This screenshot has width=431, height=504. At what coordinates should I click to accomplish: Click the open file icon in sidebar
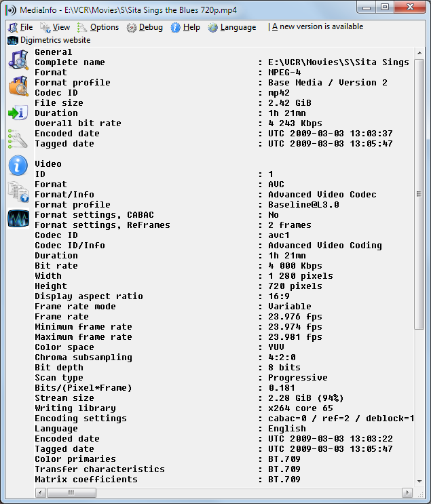pyautogui.click(x=18, y=60)
